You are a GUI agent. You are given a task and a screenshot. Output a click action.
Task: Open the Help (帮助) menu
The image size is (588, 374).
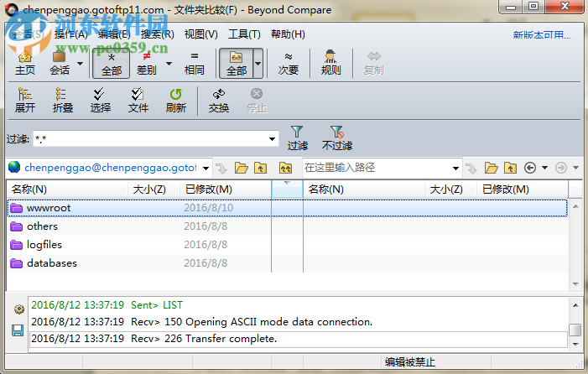point(288,34)
